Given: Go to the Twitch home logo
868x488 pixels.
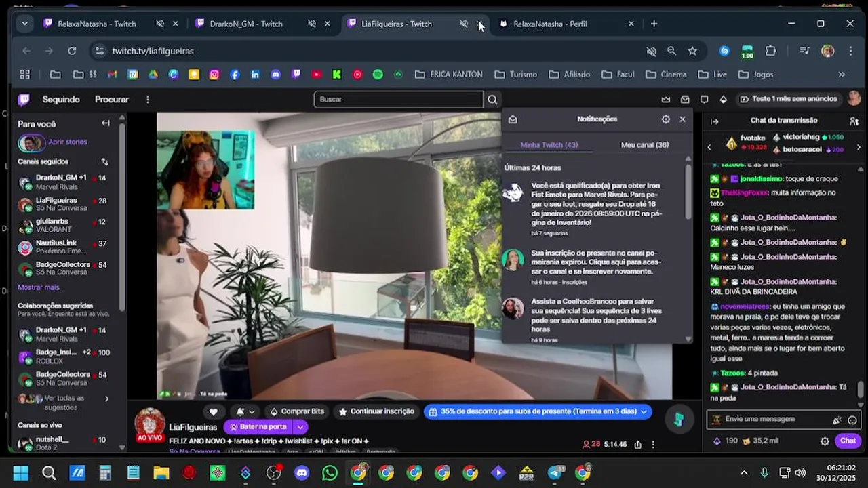Looking at the screenshot, I should [x=24, y=100].
